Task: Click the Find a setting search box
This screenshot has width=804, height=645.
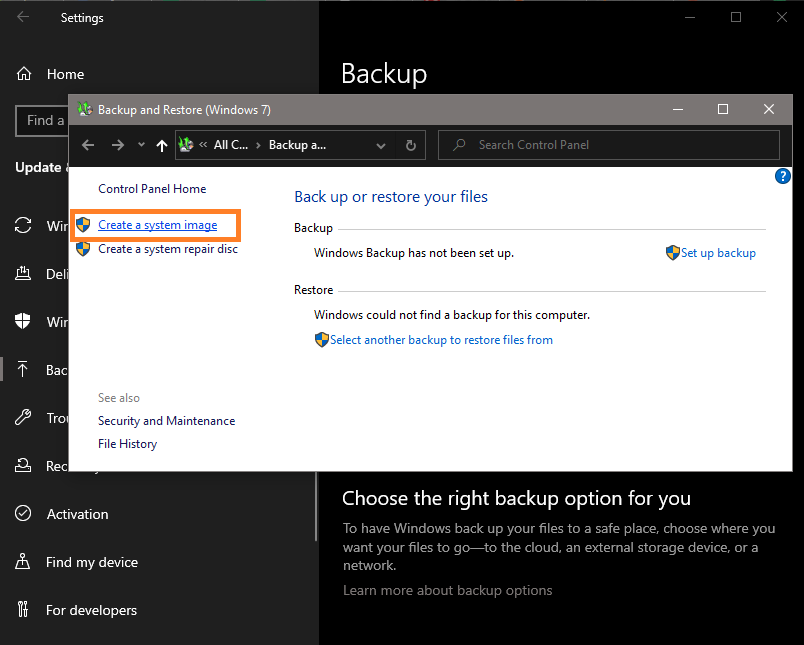Action: [x=43, y=120]
